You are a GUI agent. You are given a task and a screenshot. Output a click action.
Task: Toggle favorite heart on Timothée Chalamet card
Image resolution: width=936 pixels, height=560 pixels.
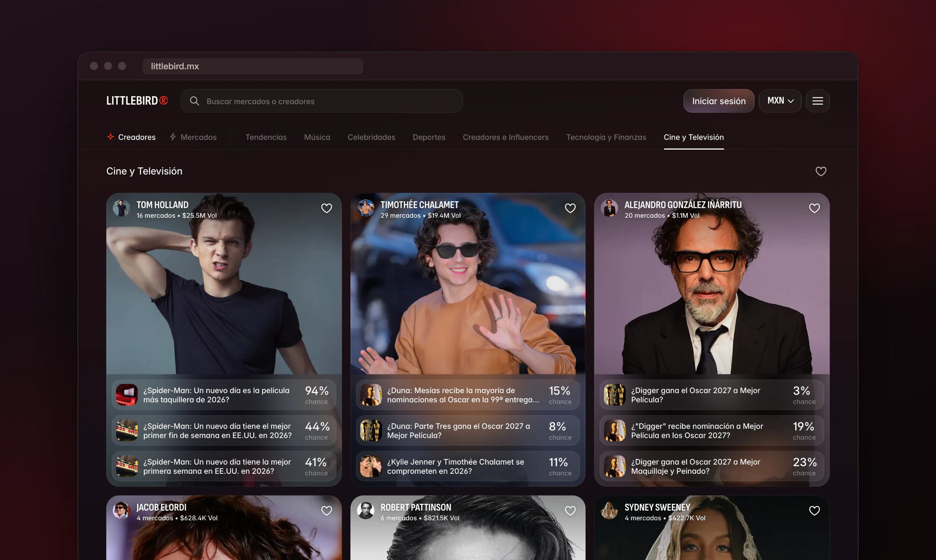pos(570,208)
